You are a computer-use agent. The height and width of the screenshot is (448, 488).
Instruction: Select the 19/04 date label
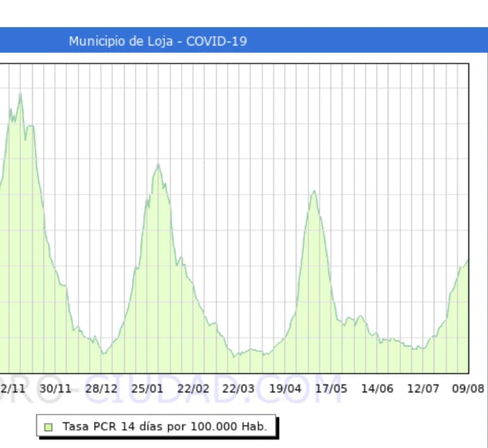(285, 388)
